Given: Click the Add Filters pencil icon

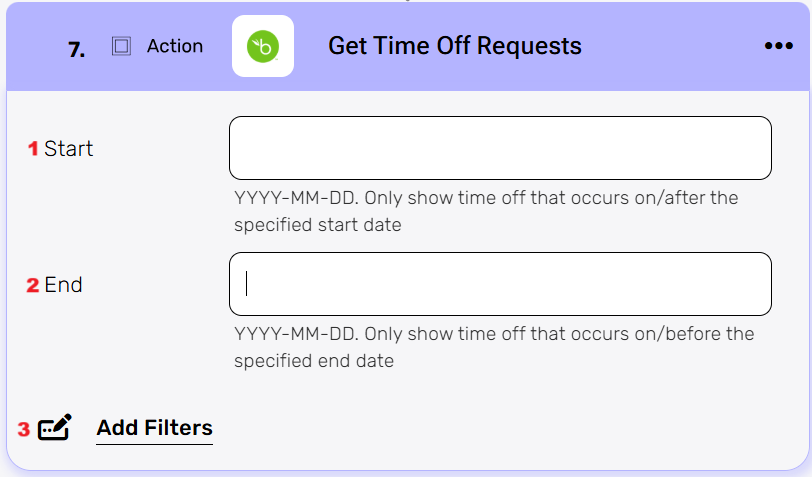Looking at the screenshot, I should click(54, 428).
